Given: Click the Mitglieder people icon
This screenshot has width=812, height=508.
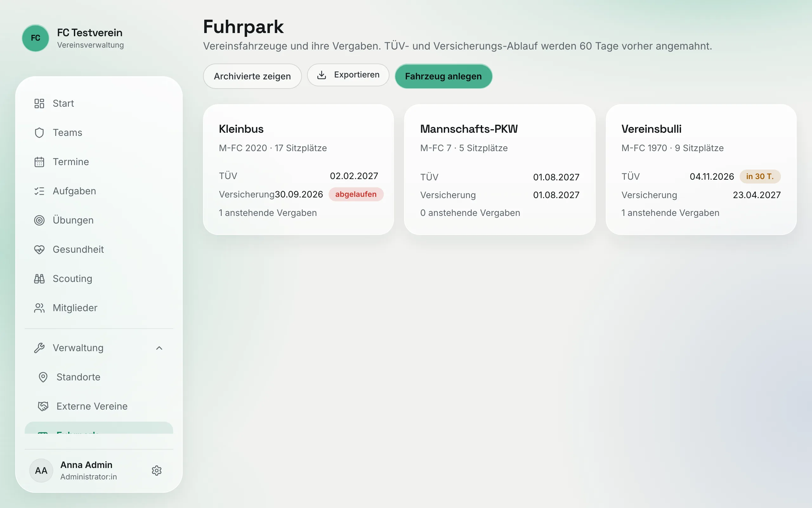Looking at the screenshot, I should pyautogui.click(x=39, y=308).
